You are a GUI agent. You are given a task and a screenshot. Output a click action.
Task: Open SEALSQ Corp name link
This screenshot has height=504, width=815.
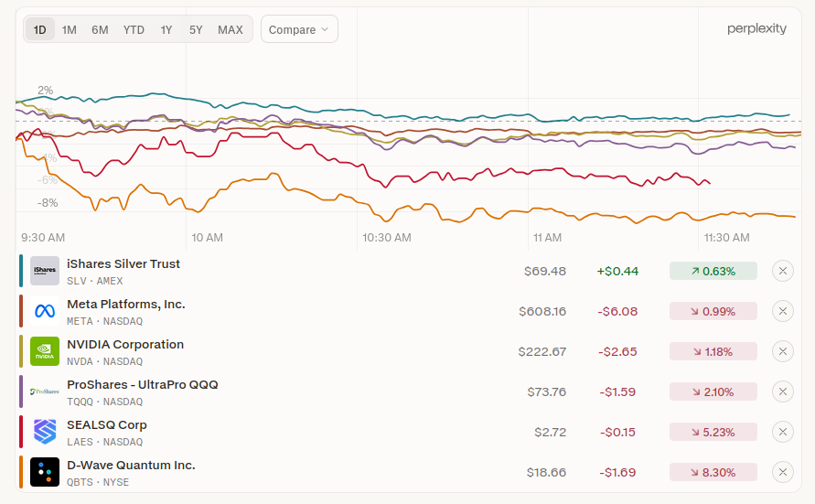[106, 425]
